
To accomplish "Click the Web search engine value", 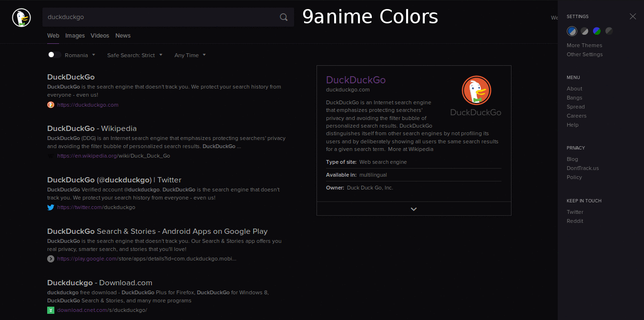I will pos(383,162).
